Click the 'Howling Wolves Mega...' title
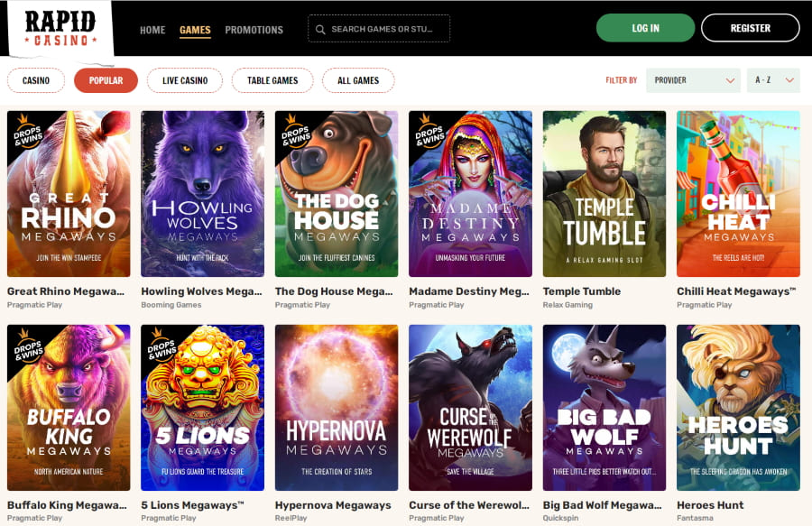 coord(201,291)
